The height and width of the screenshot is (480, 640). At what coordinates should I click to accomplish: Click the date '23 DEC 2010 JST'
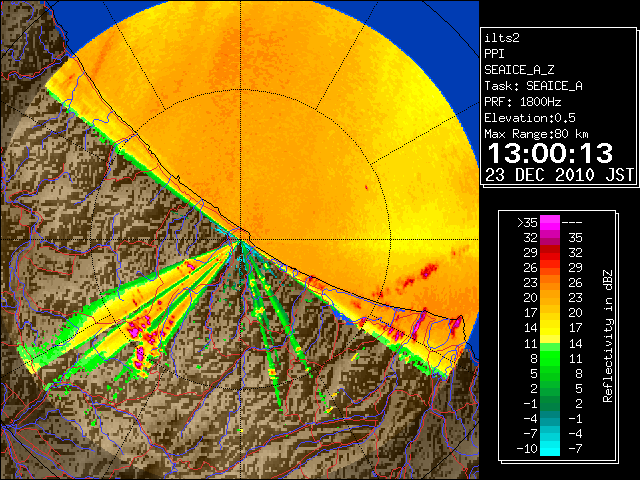(x=559, y=175)
